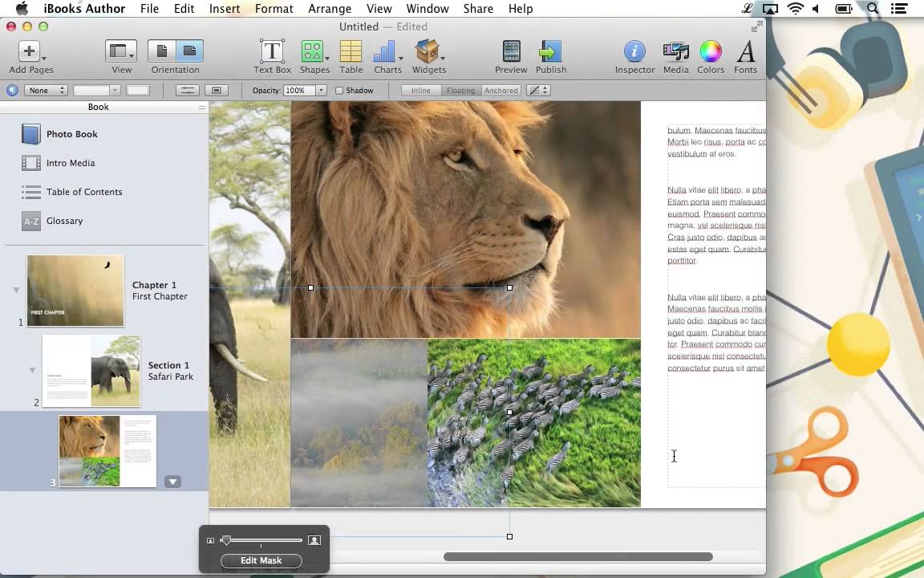Open the File menu
The height and width of the screenshot is (578, 924).
[x=149, y=9]
